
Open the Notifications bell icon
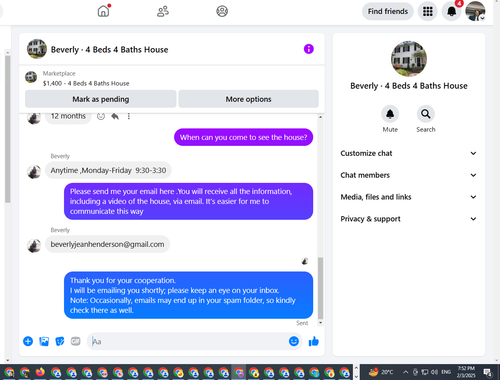[x=452, y=11]
